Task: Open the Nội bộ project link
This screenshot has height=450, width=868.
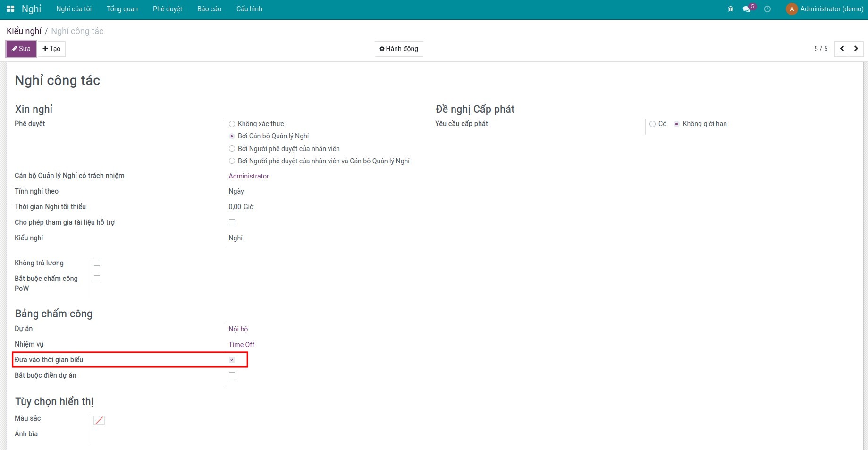Action: coord(238,329)
